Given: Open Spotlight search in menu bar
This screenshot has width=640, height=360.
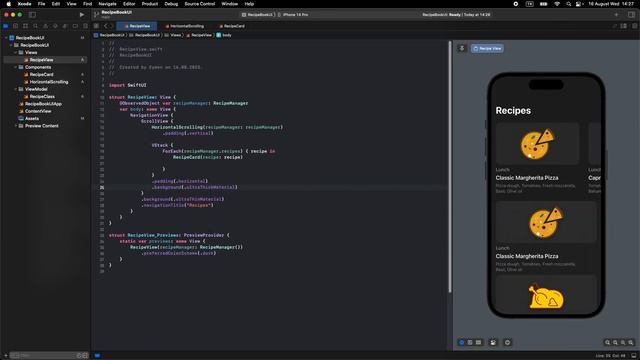Looking at the screenshot, I should (569, 4).
